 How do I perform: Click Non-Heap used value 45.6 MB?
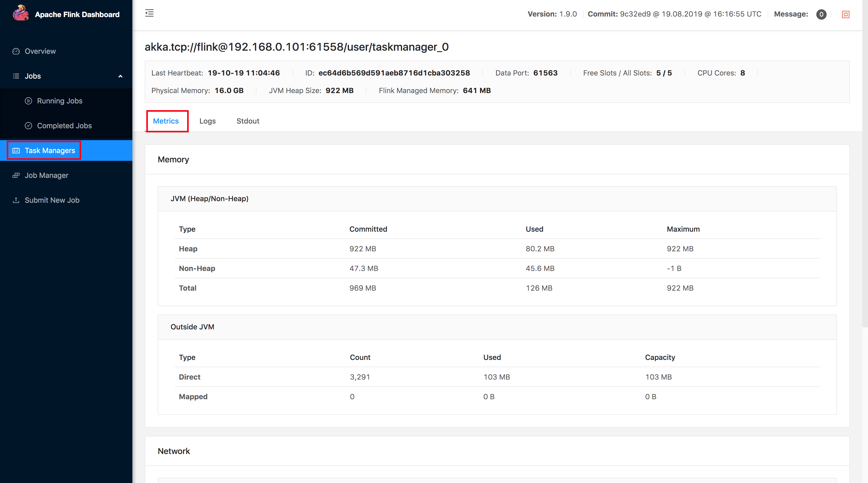point(540,268)
